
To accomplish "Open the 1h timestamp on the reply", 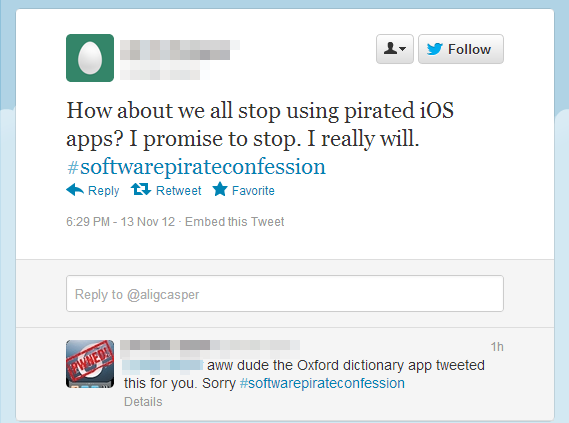I will coord(497,347).
